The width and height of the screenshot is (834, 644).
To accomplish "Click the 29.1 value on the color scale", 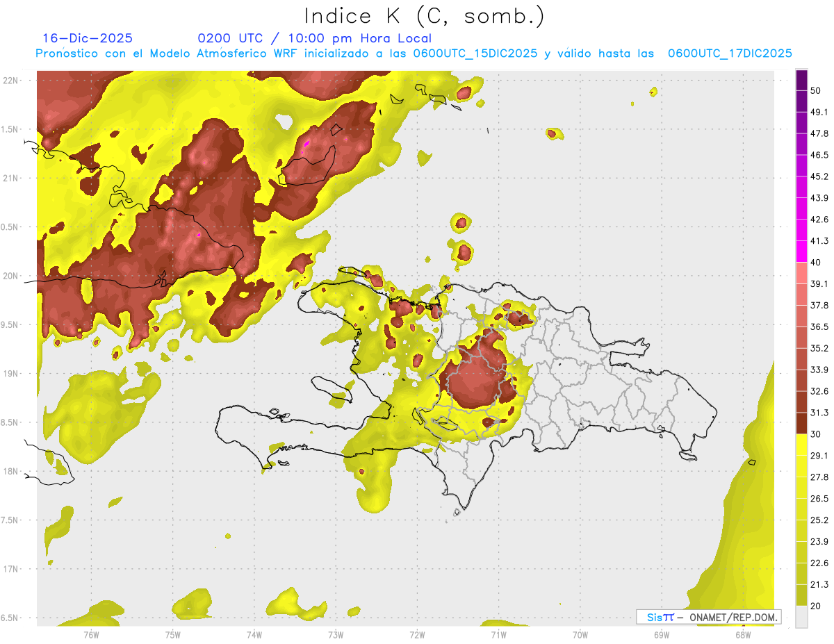I will pos(819,456).
